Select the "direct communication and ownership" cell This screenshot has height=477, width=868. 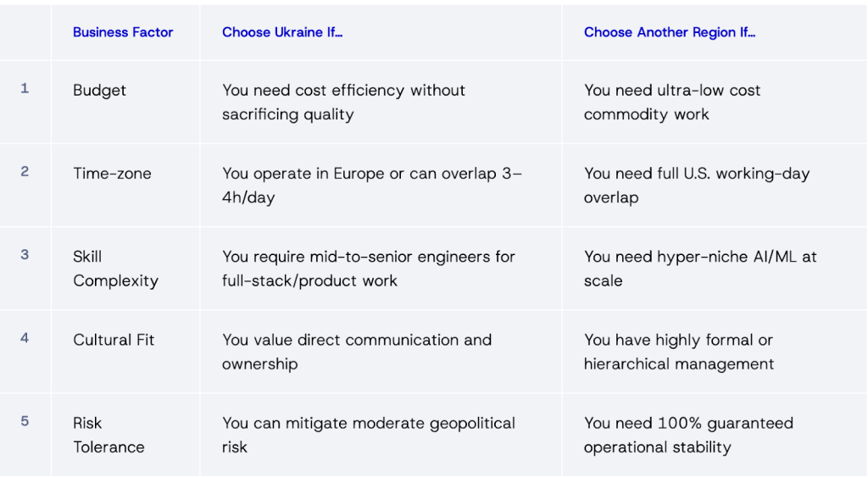point(357,352)
